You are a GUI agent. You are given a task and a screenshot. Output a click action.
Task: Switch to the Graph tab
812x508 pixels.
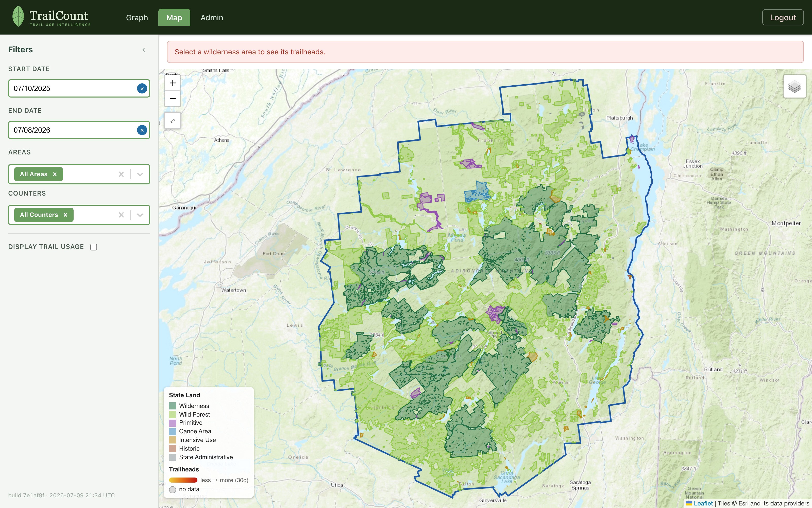tap(137, 18)
